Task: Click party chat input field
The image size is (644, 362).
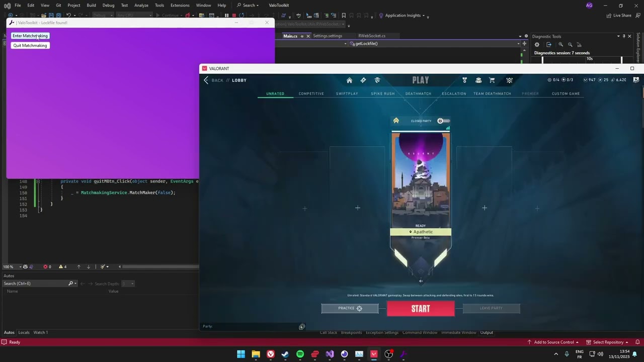Action: [x=249, y=327]
